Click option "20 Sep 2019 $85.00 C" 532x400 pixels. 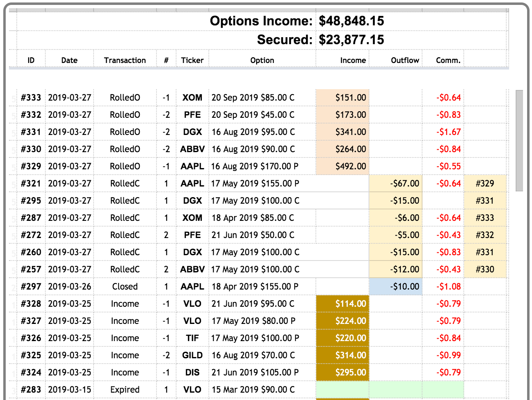253,98
